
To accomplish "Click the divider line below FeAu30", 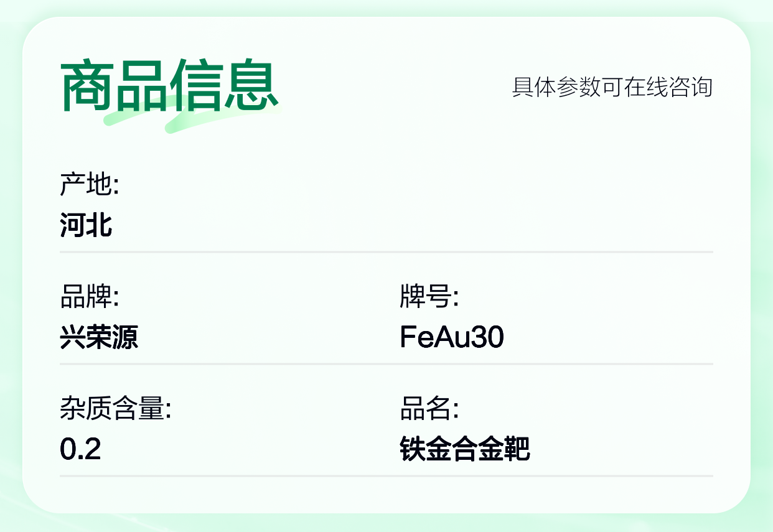I will [556, 364].
